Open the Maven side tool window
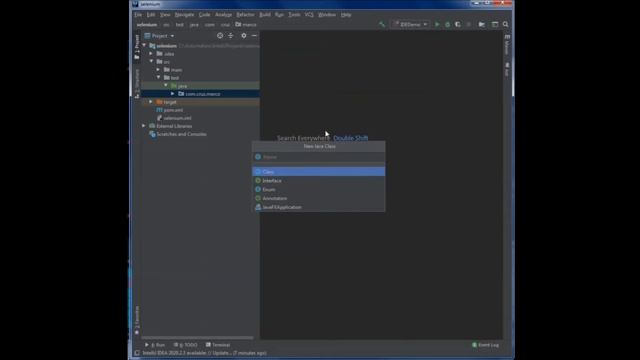This screenshot has width=640, height=360. click(507, 44)
